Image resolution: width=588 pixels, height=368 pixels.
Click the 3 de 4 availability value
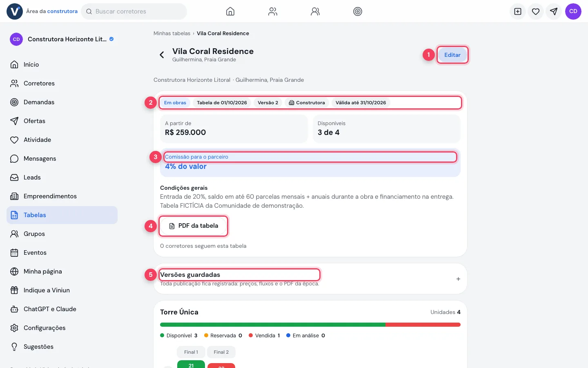(x=329, y=132)
